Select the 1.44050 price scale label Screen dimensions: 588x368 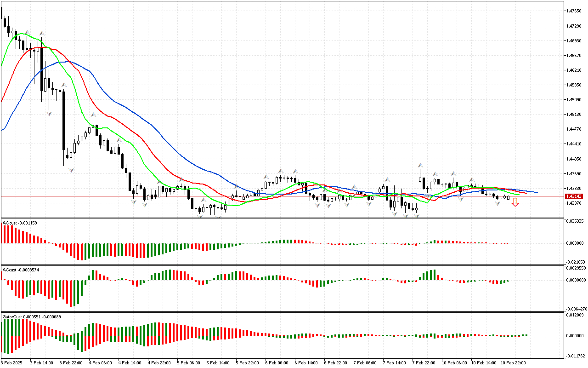point(574,159)
